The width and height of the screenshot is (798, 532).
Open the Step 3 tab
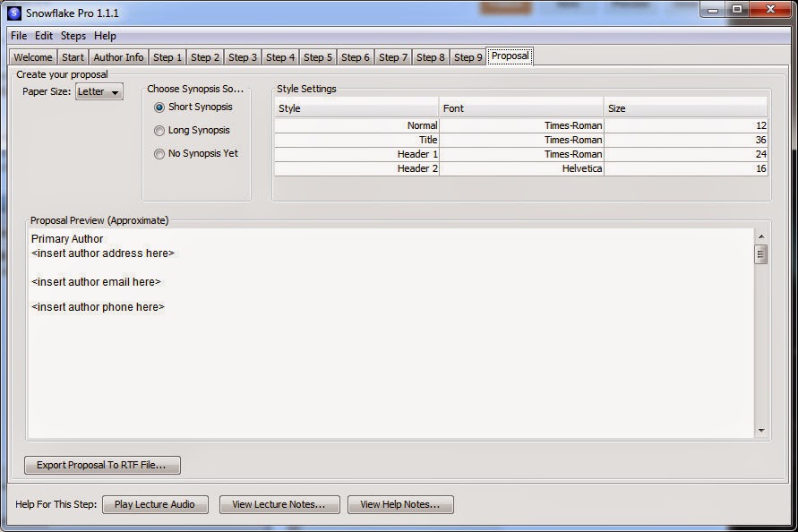[243, 57]
